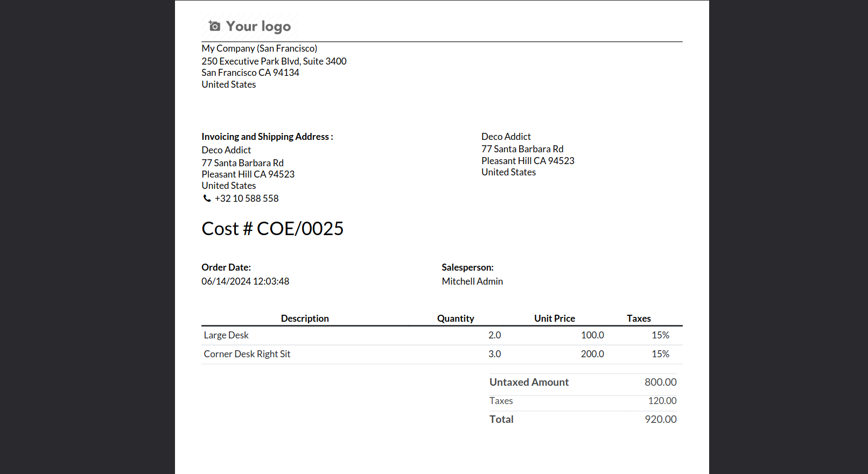868x474 pixels.
Task: Click the 'Description' column header
Action: [x=305, y=319]
